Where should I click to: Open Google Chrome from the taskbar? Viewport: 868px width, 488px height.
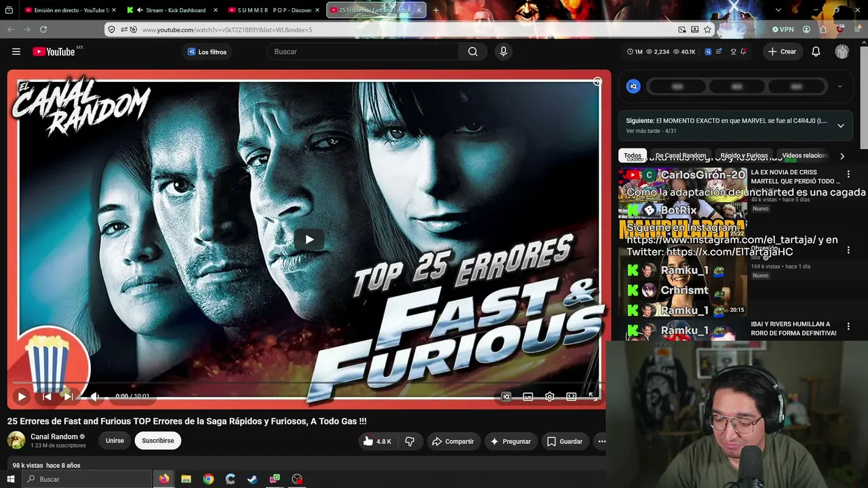click(208, 479)
